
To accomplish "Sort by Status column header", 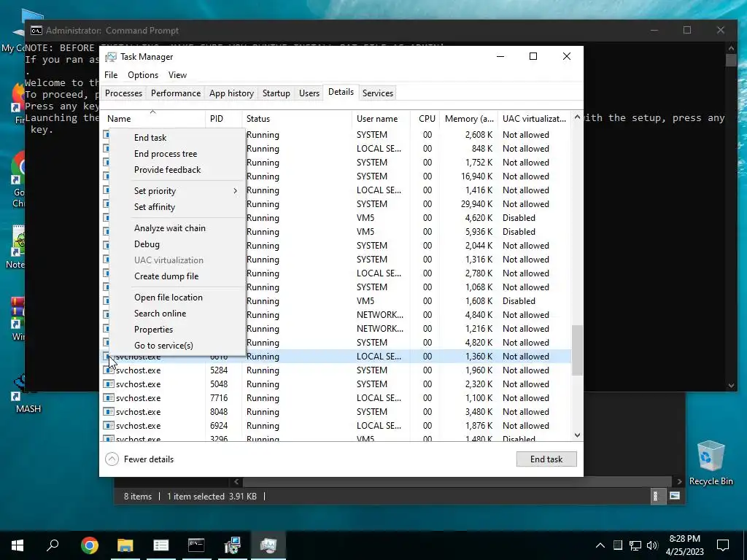I will coord(297,119).
